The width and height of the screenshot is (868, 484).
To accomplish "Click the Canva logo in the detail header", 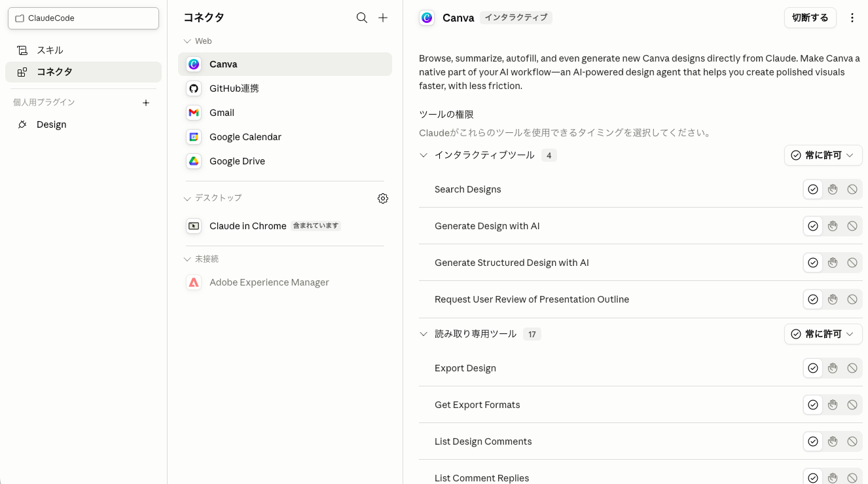I will point(427,18).
